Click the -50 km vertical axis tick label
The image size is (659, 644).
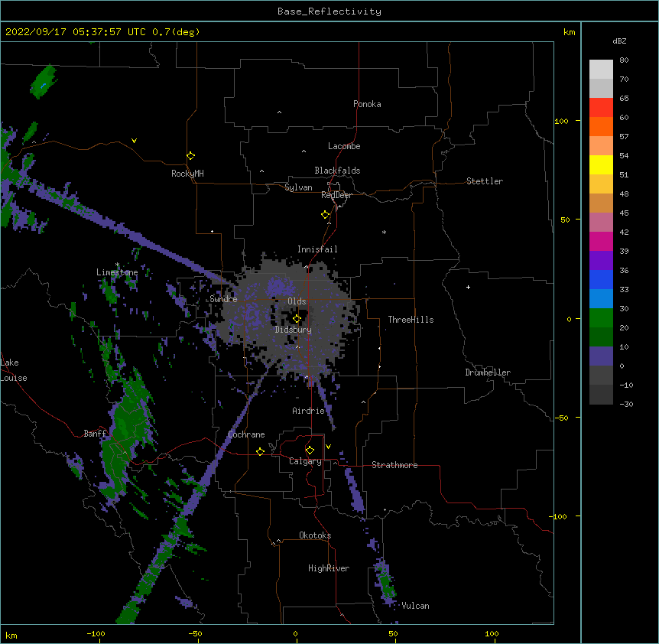coord(561,418)
